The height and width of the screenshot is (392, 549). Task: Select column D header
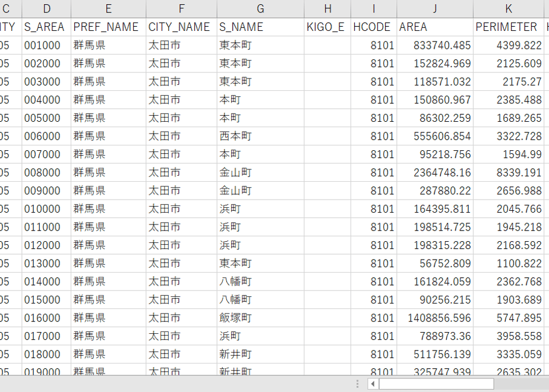pyautogui.click(x=46, y=9)
